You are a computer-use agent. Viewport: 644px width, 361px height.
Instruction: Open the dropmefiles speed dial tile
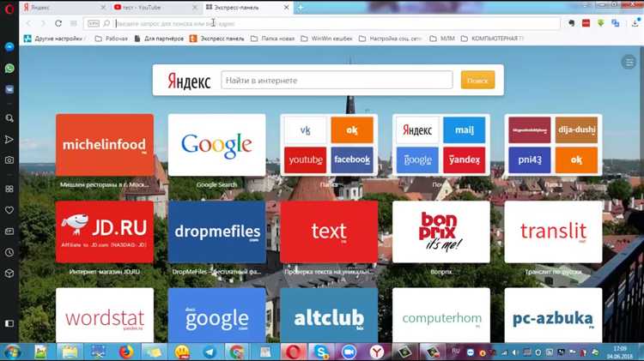(217, 232)
